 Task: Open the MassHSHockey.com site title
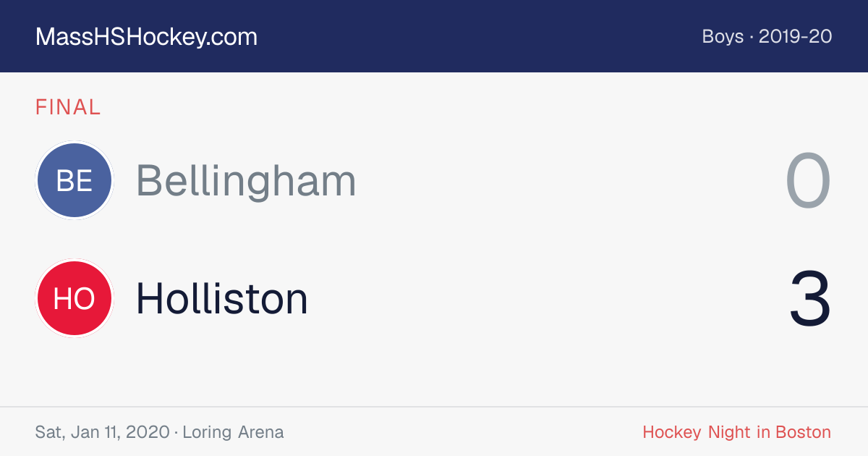point(146,37)
